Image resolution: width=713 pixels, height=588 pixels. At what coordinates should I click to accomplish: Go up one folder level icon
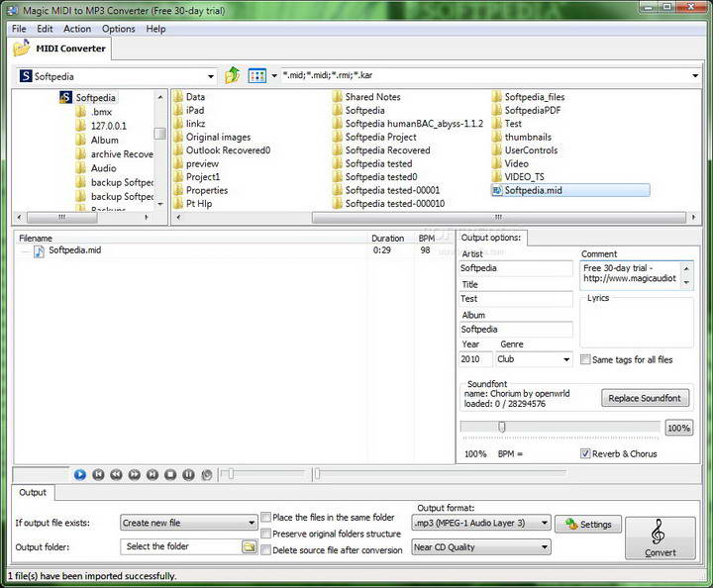[233, 75]
